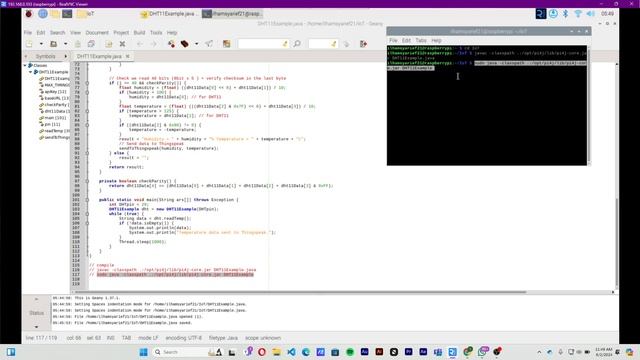Screen dimensions: 640x360
Task: Click the Bluetooth icon in Pi panel
Action: (x=566, y=14)
